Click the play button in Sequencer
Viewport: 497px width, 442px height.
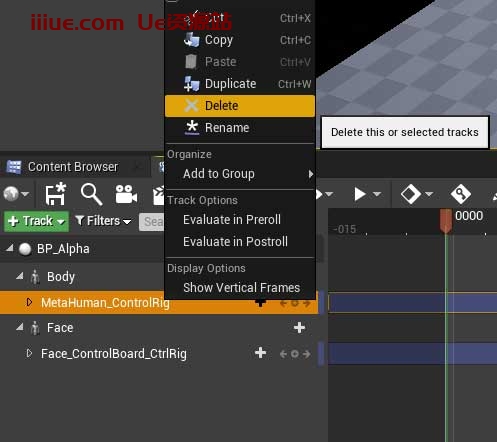[x=359, y=194]
